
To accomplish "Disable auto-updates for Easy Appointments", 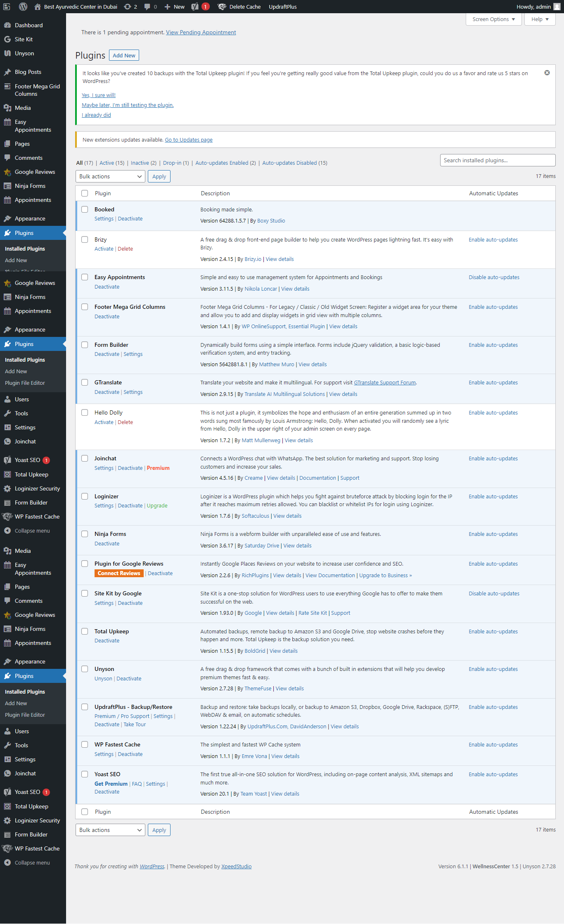I will (x=494, y=277).
